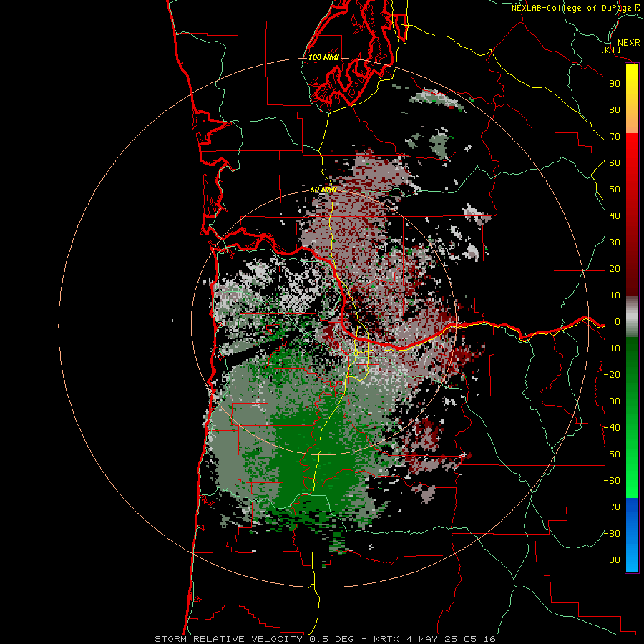This screenshot has width=644, height=644.
Task: Click the "-10" value on the velocity scale
Action: (612, 348)
